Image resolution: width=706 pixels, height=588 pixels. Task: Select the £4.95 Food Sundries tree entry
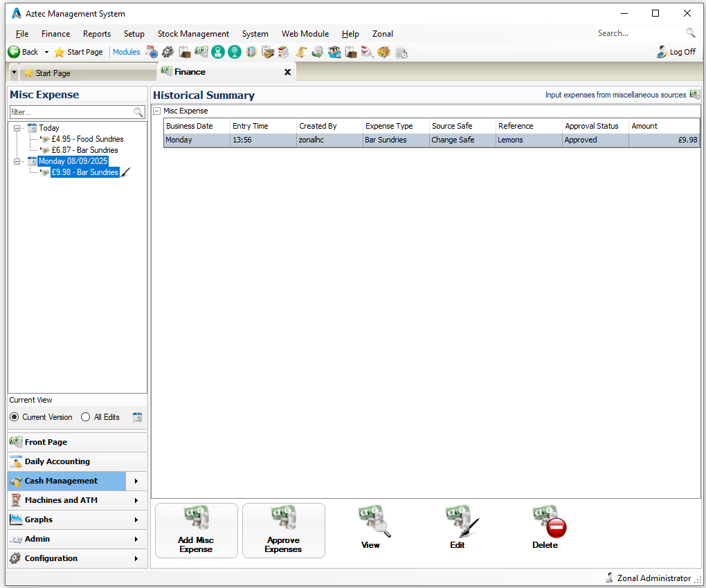point(87,139)
